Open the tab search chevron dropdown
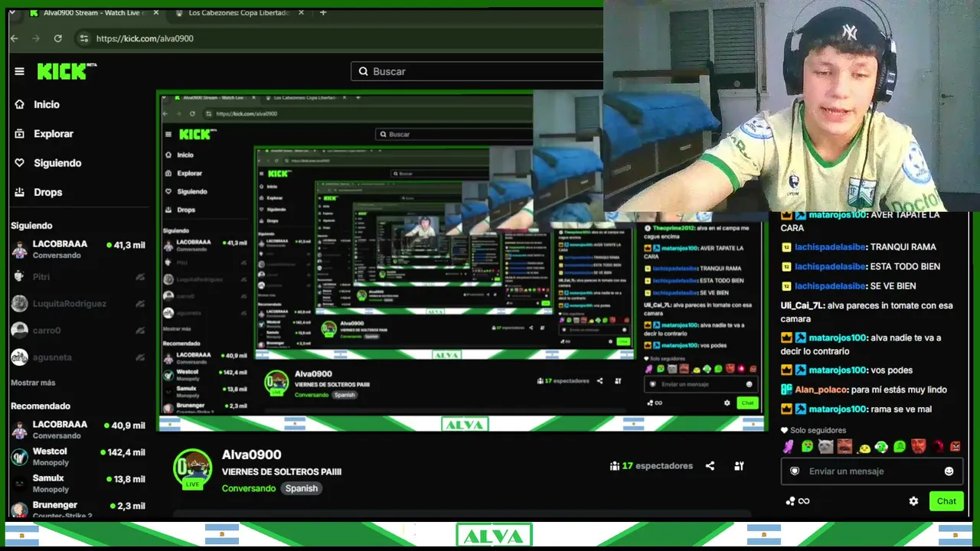980x551 pixels. (11, 13)
